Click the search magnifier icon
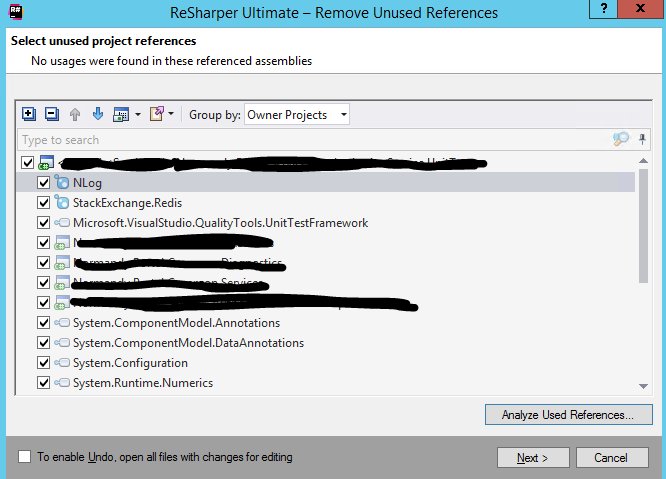This screenshot has width=666, height=479. pos(621,139)
